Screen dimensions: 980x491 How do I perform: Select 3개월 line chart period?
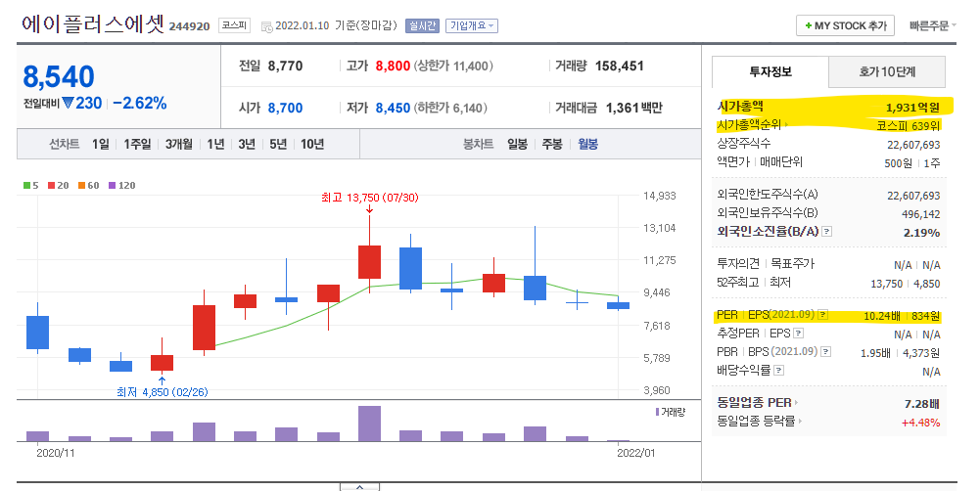tap(179, 145)
